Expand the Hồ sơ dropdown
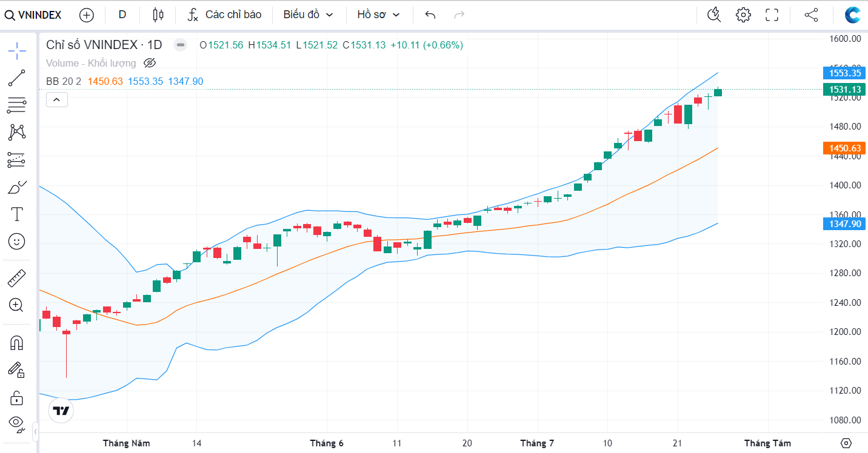The height and width of the screenshot is (453, 868). coord(379,15)
